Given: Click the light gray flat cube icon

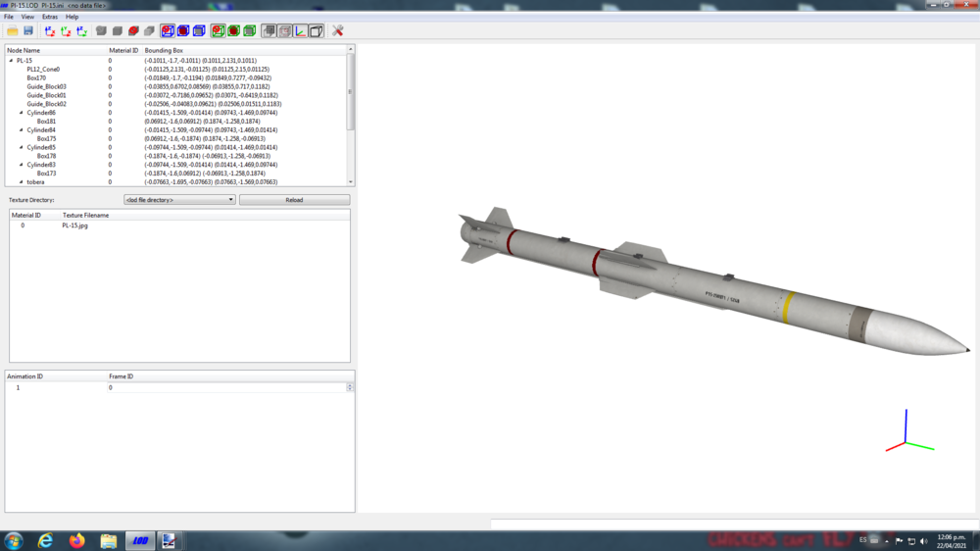Looking at the screenshot, I should (x=149, y=30).
